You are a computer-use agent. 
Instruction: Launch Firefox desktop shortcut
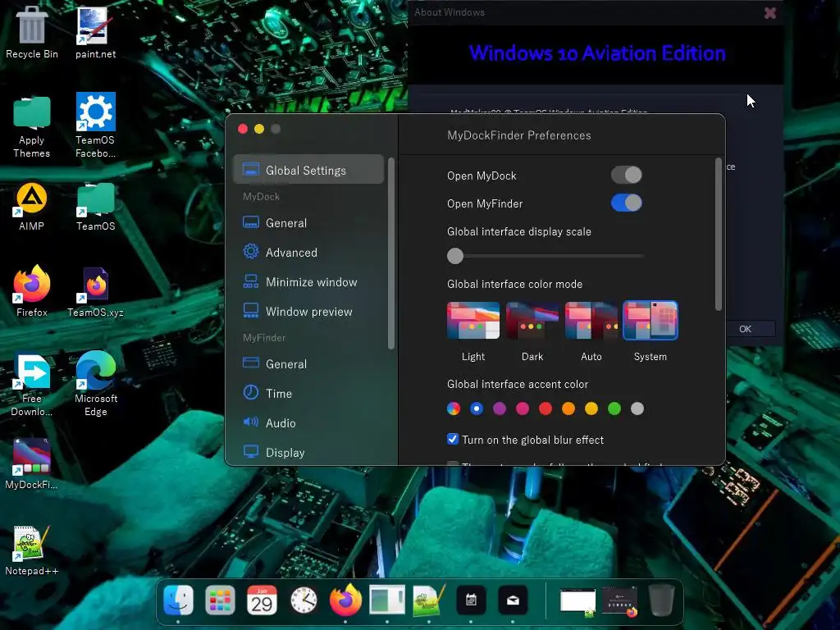coord(32,291)
